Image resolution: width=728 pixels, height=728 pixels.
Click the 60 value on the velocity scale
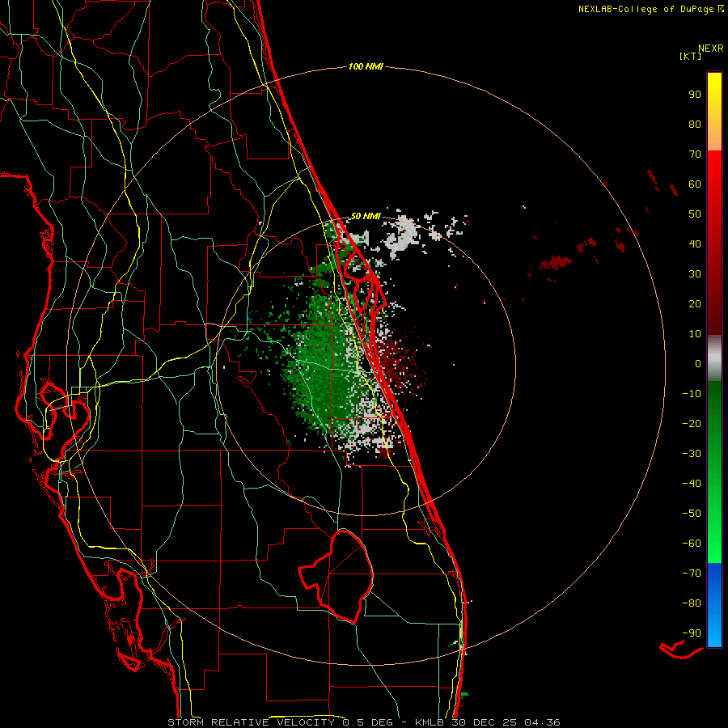point(695,184)
